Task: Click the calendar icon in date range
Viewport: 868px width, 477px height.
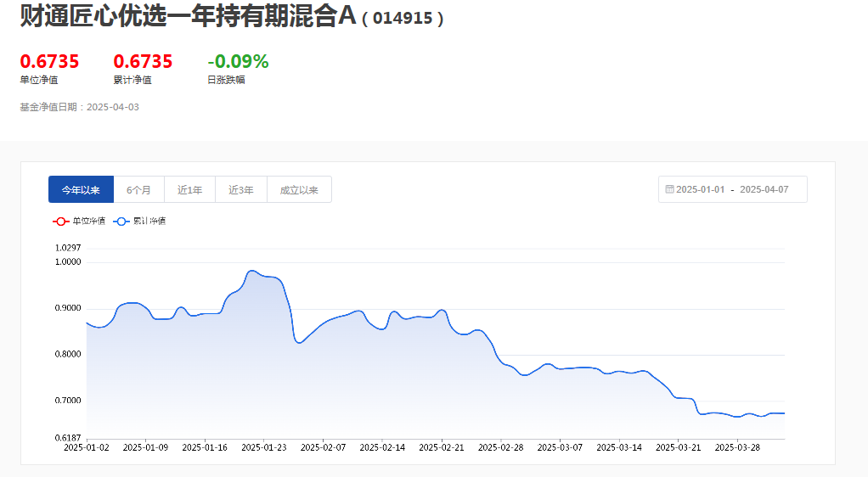Action: pyautogui.click(x=669, y=189)
